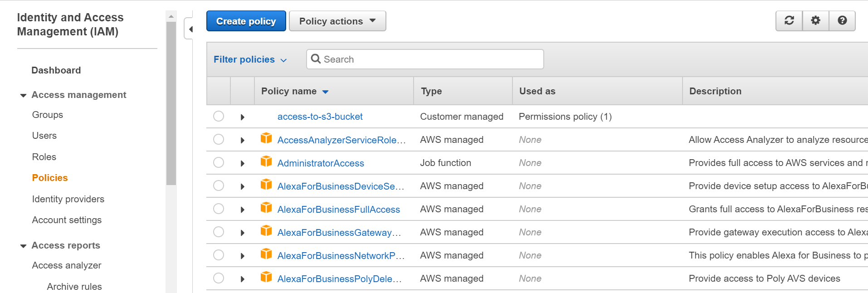Go to IAM Dashboard
The image size is (868, 293).
[56, 70]
